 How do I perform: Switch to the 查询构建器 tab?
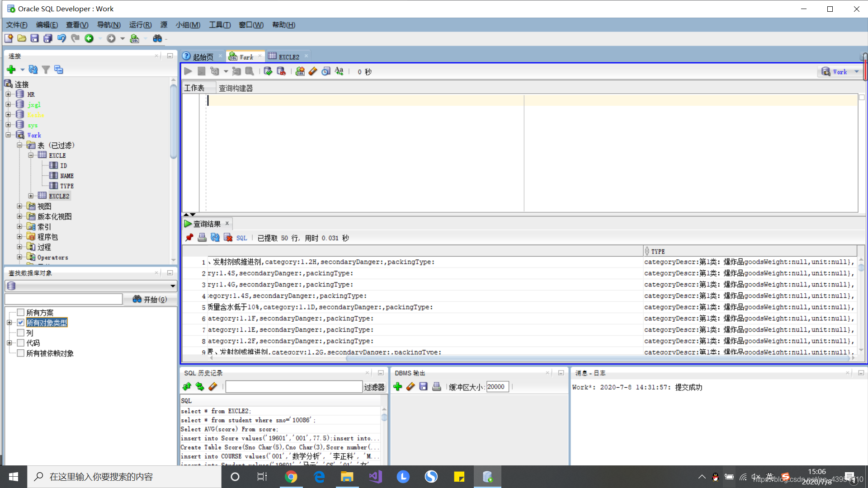tap(236, 88)
